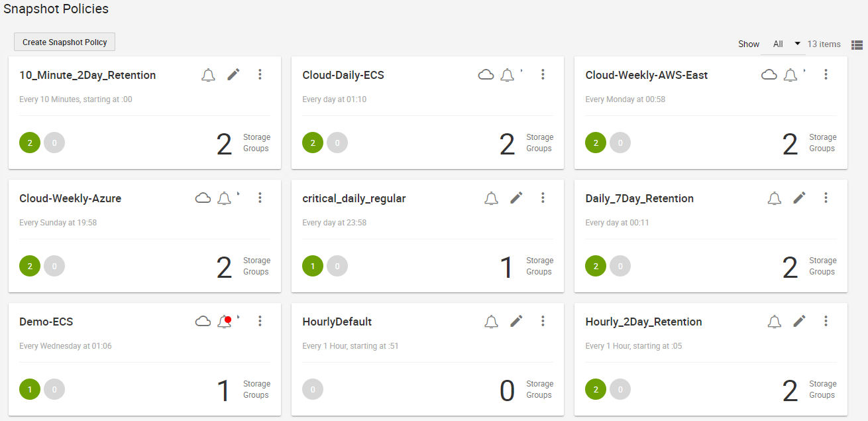The image size is (868, 421).
Task: Open the kebab menu for Hourly_2Day_Retention
Action: point(826,321)
